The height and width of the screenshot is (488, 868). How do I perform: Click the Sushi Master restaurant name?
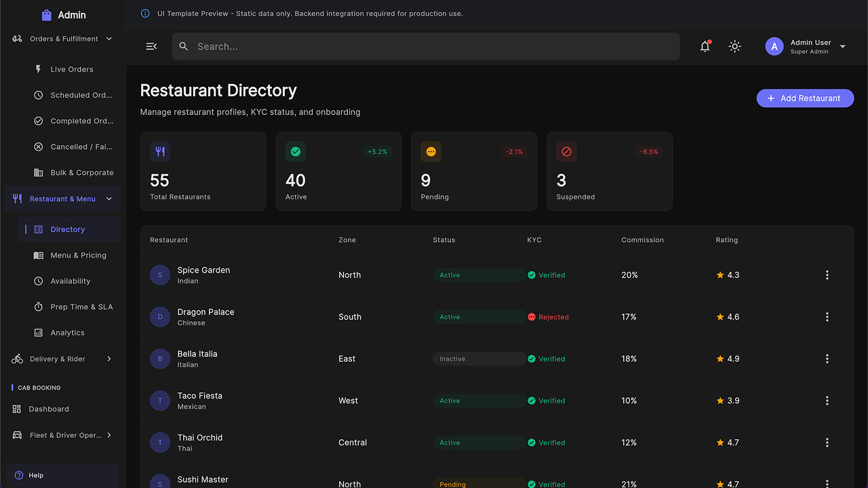[203, 480]
